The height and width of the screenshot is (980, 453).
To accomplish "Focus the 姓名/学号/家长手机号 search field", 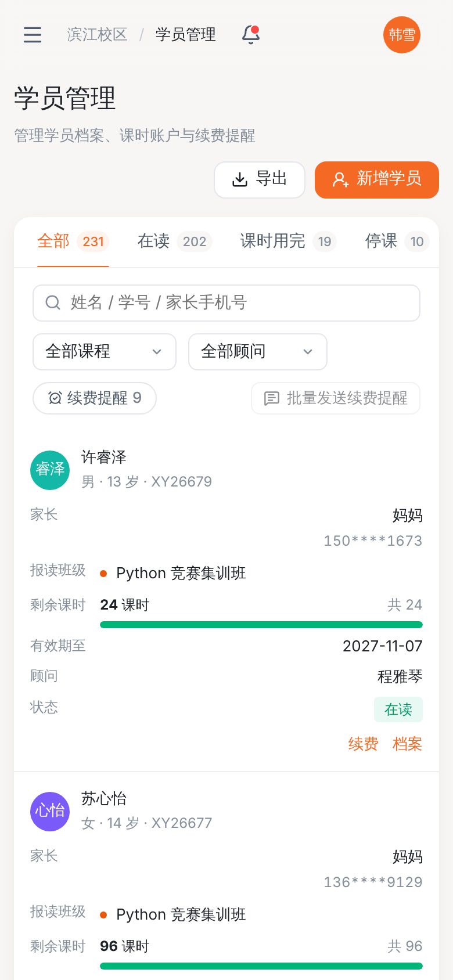I will point(227,303).
